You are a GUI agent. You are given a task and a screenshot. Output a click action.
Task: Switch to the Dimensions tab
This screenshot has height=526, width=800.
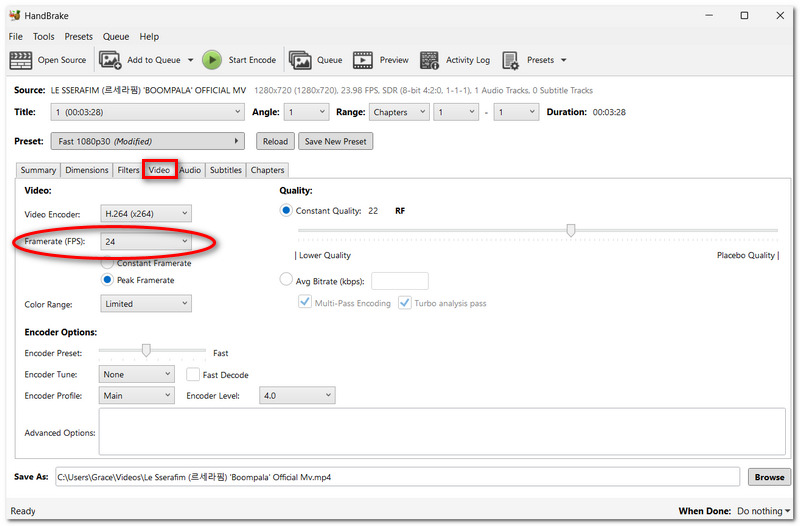click(x=87, y=170)
